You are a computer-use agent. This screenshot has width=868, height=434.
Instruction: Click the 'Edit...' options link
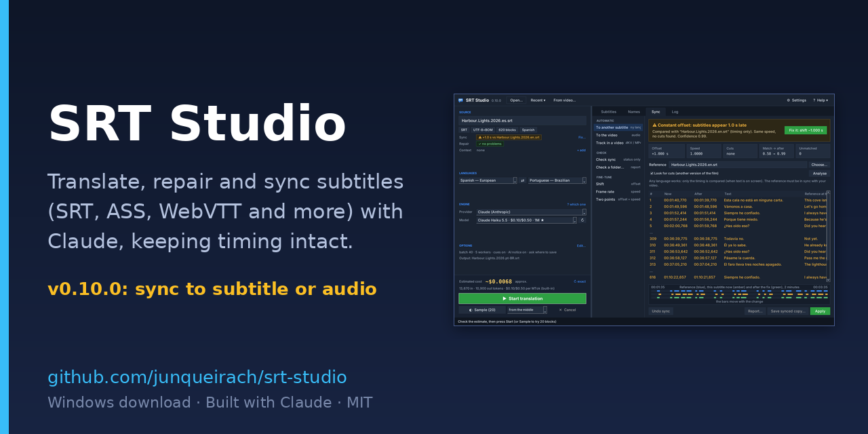pyautogui.click(x=580, y=245)
